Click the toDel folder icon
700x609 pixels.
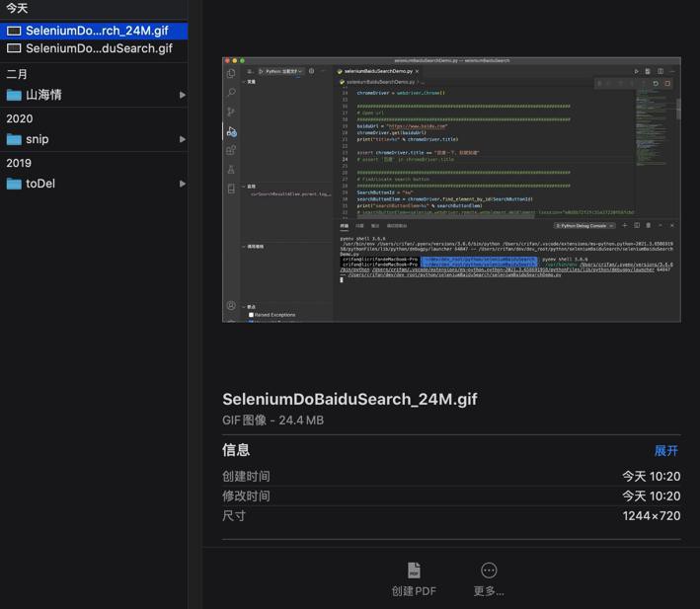coord(14,184)
